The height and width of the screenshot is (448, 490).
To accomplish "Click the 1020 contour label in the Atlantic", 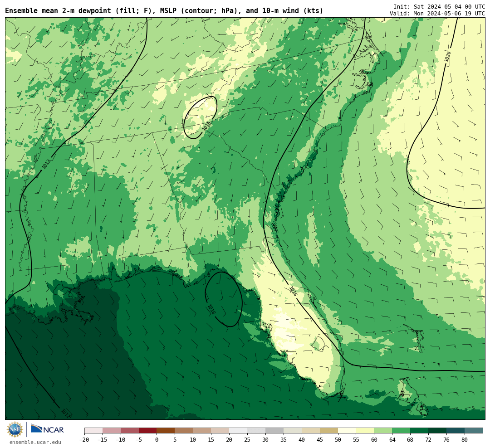I will coord(447,57).
